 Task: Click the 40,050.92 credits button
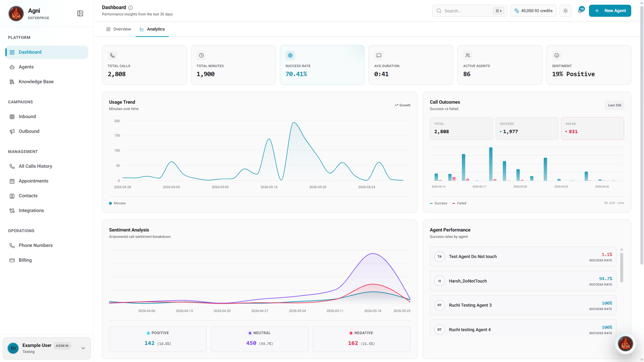(x=533, y=11)
